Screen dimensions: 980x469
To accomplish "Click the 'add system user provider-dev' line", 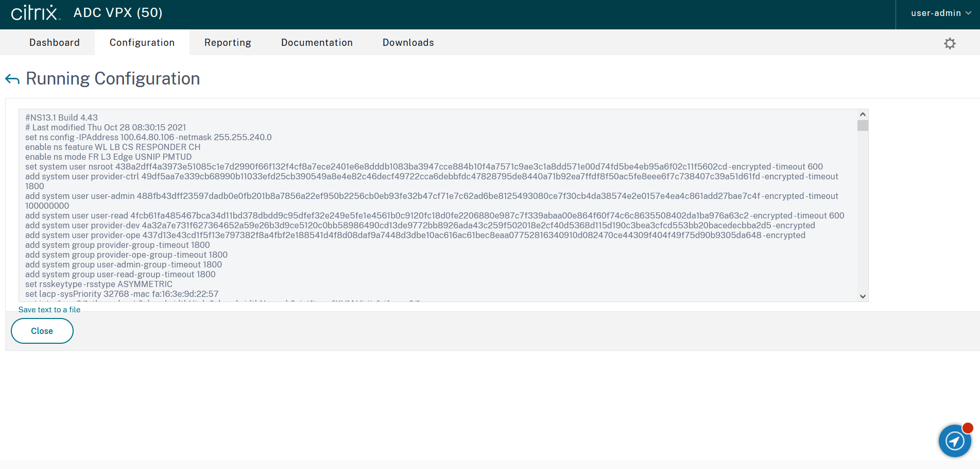I will (420, 225).
